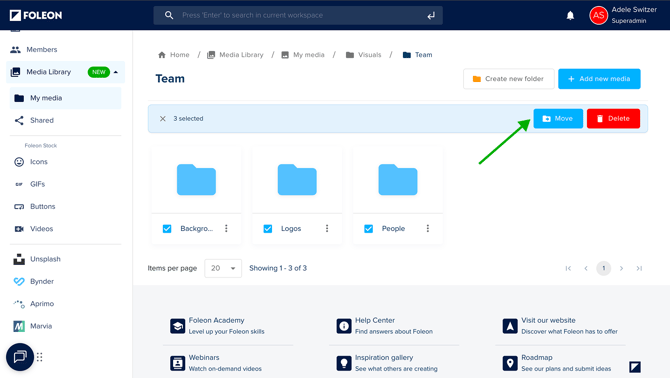Viewport: 670px width, 378px height.
Task: Select My media in sidebar
Action: point(65,98)
